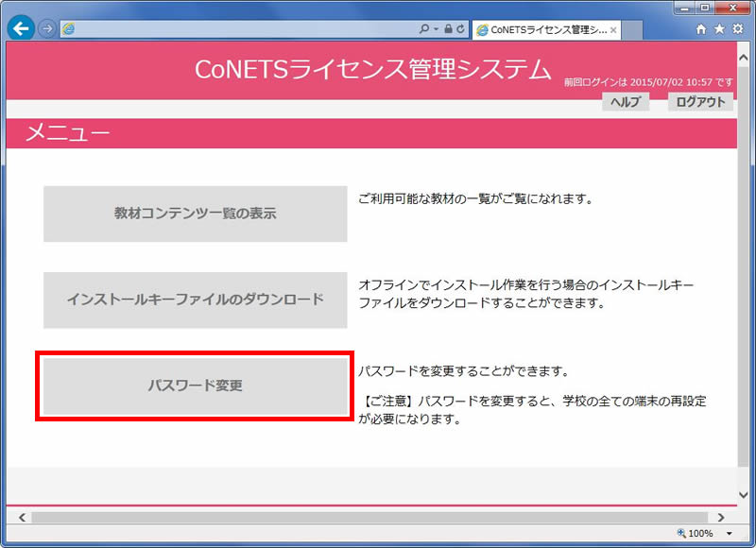
Task: Click the オフラインでインストール作業 description text
Action: tap(526, 294)
